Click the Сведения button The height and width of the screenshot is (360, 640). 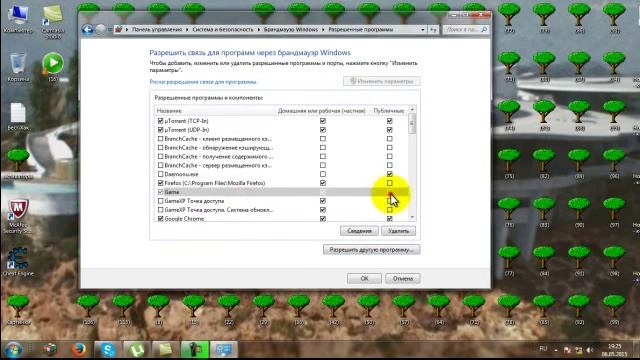(x=359, y=231)
